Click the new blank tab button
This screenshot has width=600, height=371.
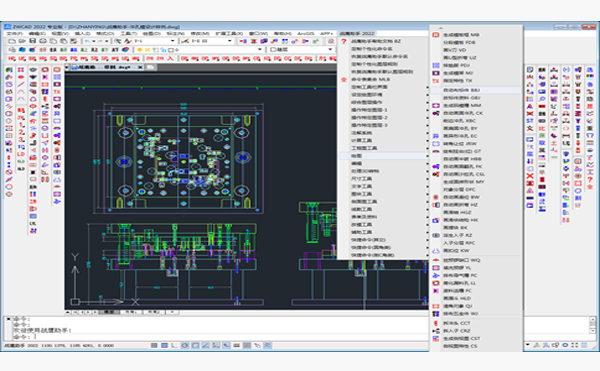[x=150, y=67]
